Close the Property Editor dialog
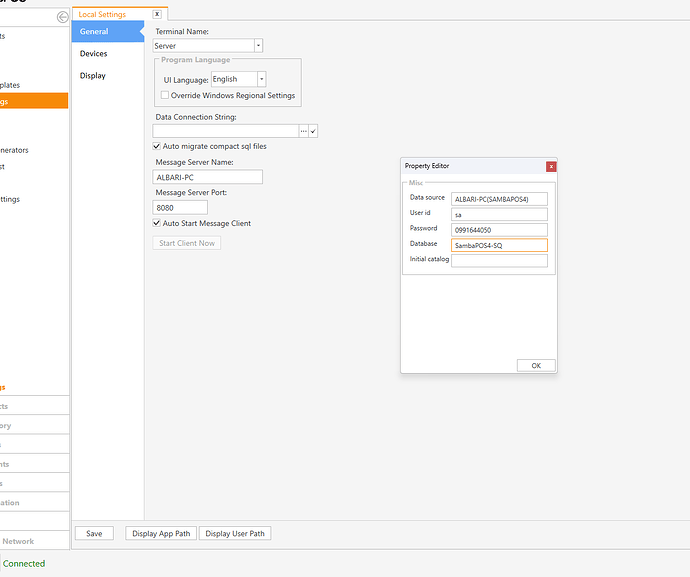690x577 pixels. pyautogui.click(x=551, y=166)
